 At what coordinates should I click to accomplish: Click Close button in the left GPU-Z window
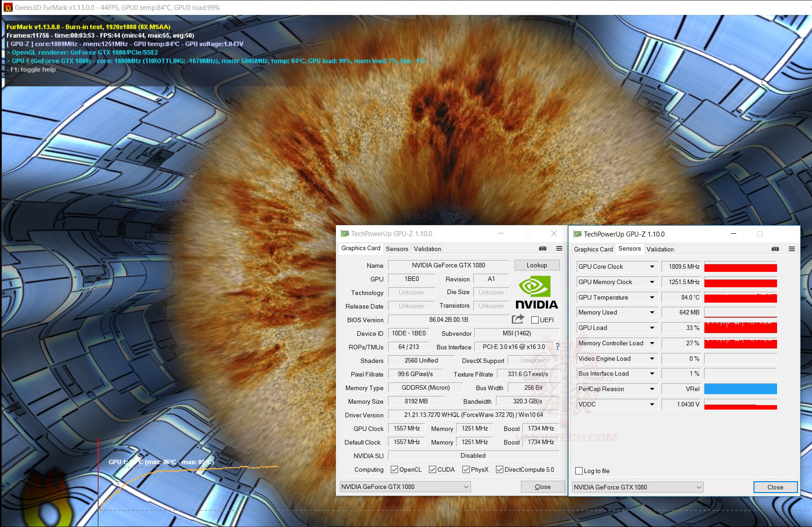pos(543,487)
